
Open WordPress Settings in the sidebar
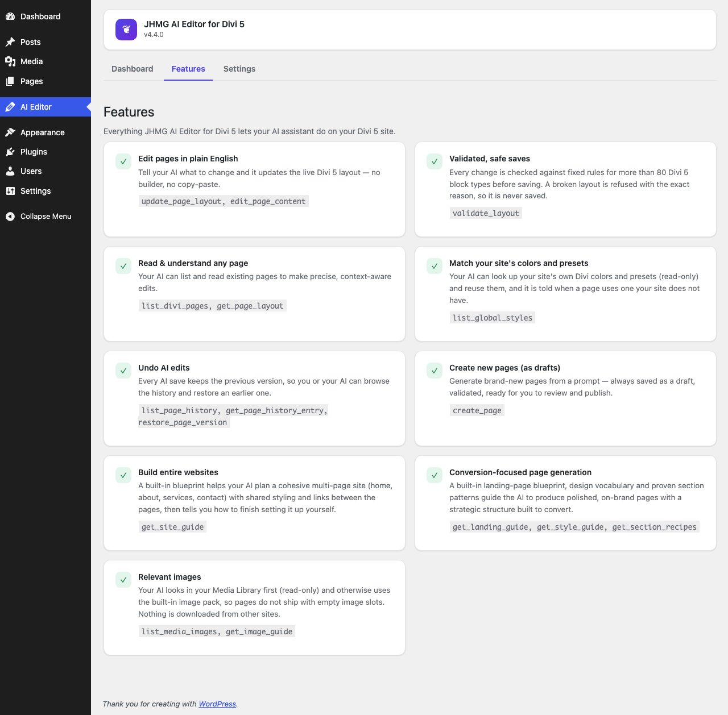tap(45, 191)
